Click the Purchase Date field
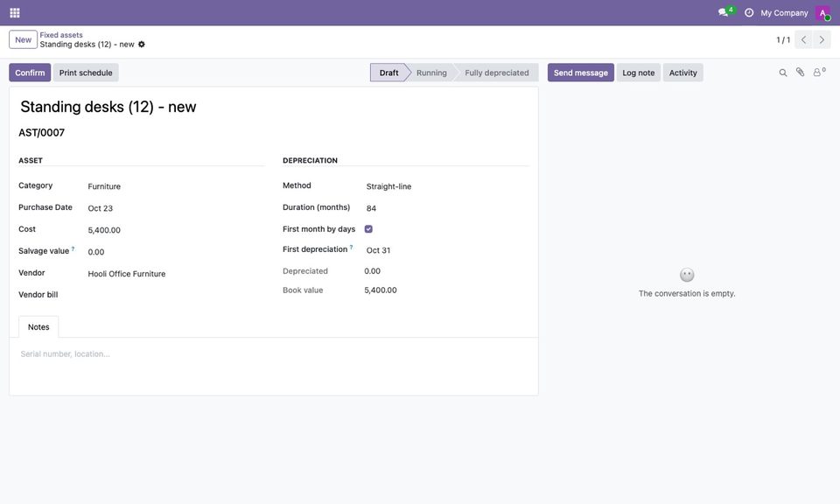This screenshot has width=840, height=504. point(175,208)
